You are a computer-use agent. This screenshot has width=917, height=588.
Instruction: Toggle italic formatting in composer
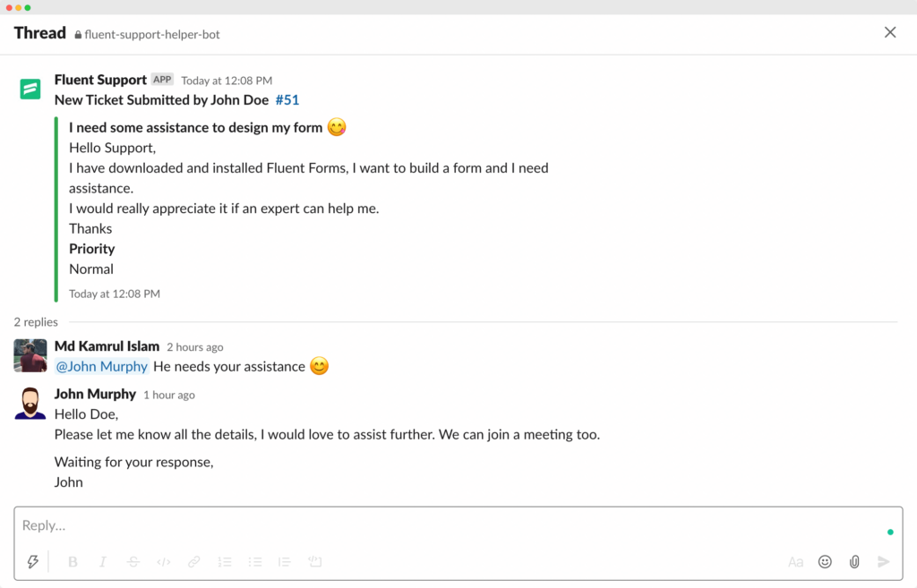(x=103, y=562)
